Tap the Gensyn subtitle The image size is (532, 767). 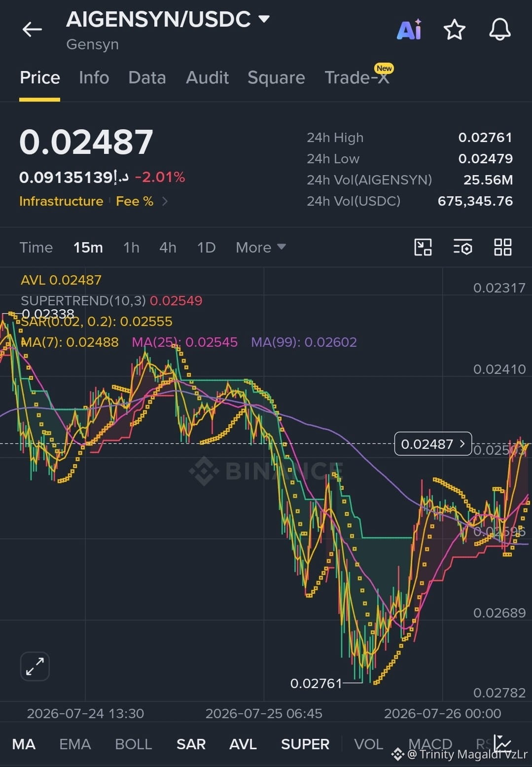click(x=92, y=44)
